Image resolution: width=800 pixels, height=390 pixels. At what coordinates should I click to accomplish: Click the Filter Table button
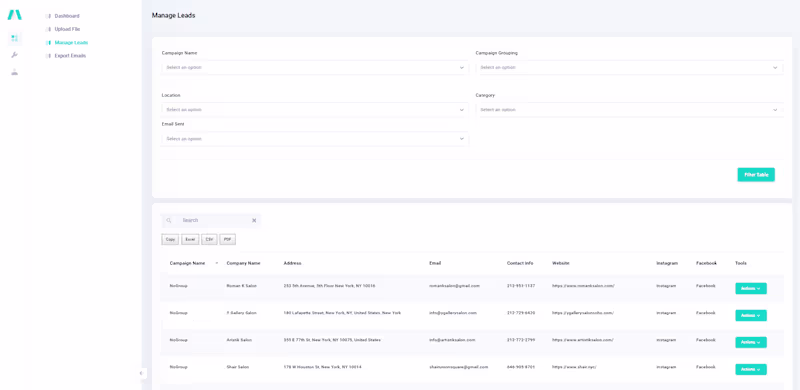click(756, 175)
